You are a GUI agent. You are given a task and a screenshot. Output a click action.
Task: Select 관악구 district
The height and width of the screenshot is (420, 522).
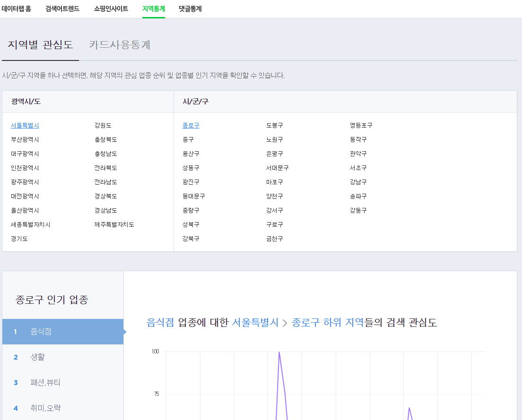pyautogui.click(x=358, y=154)
